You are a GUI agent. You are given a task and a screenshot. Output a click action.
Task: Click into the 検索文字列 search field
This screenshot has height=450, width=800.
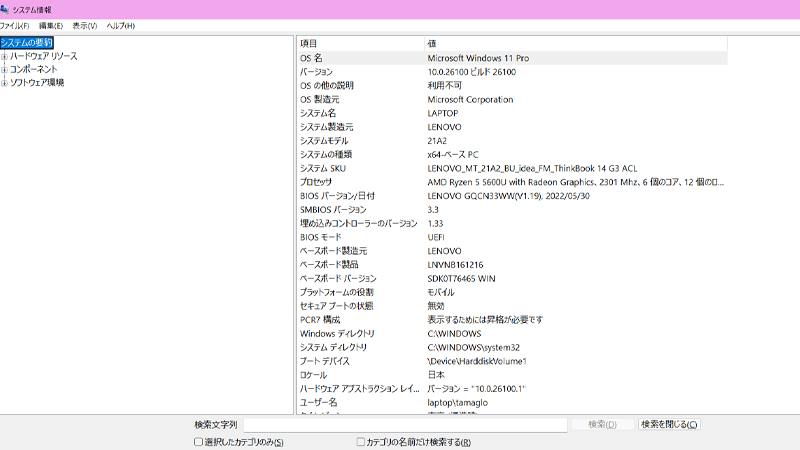[x=405, y=424]
